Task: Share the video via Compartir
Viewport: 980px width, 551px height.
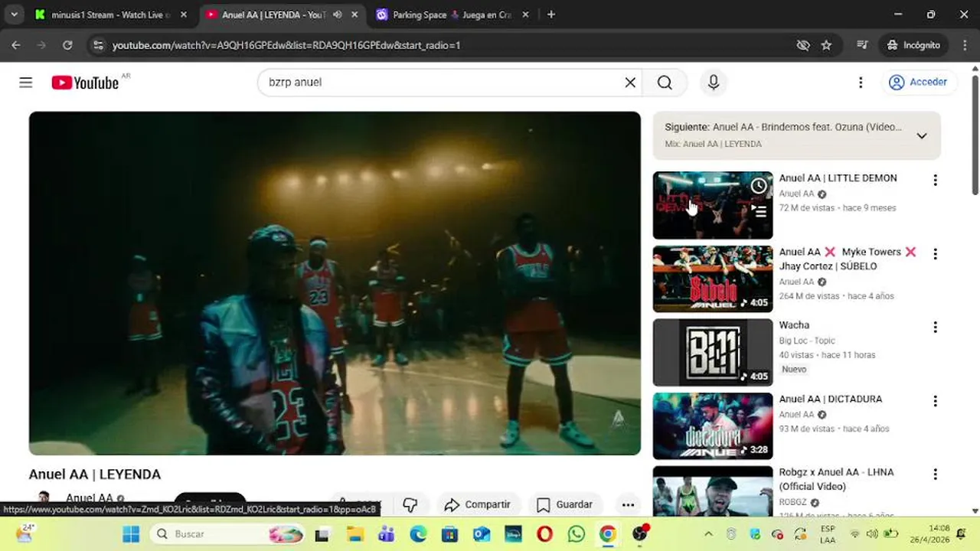Action: click(477, 504)
